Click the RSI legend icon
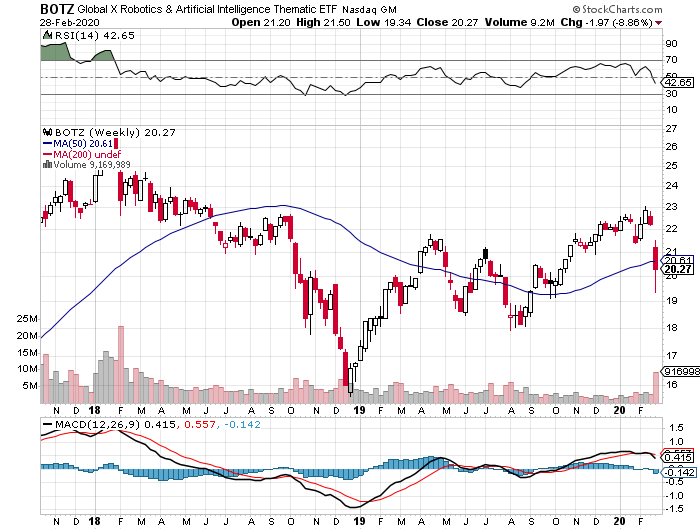Image resolution: width=700 pixels, height=530 pixels. 46,35
